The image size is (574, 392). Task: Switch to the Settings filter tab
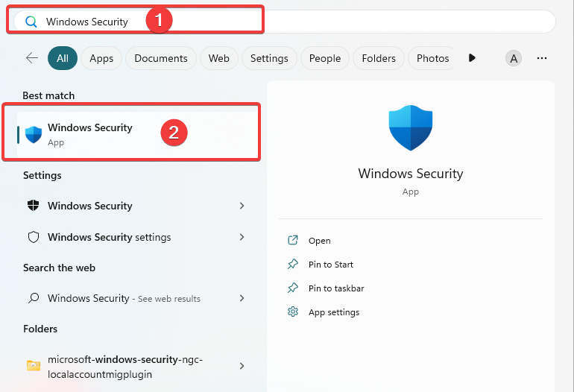269,58
